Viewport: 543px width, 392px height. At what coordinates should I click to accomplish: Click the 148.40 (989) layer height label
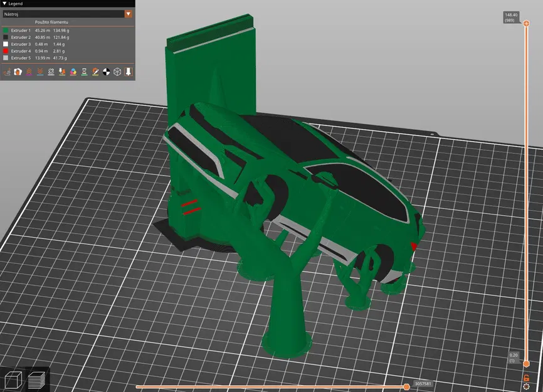[511, 18]
